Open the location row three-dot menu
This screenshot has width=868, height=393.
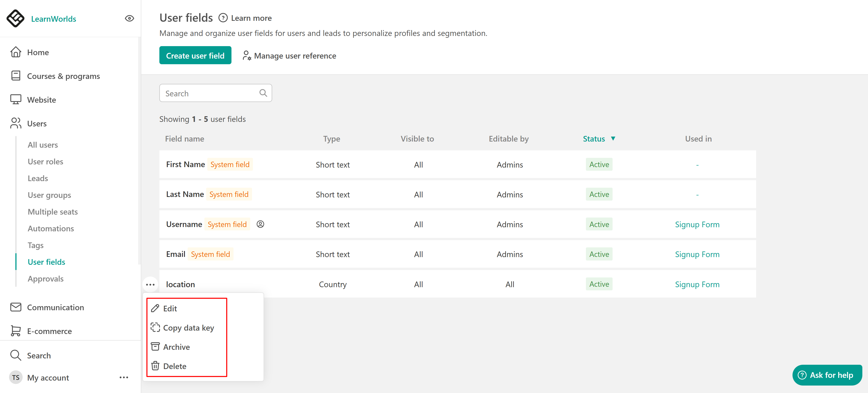point(150,284)
